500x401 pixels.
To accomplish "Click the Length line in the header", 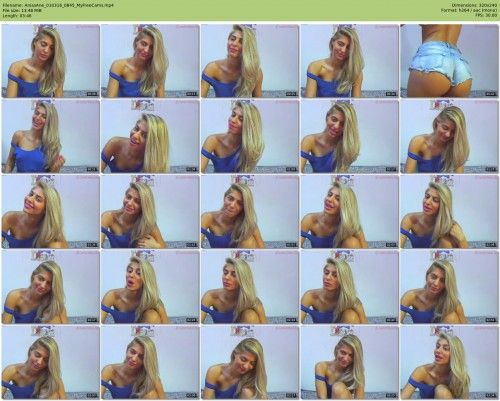I will [x=17, y=15].
